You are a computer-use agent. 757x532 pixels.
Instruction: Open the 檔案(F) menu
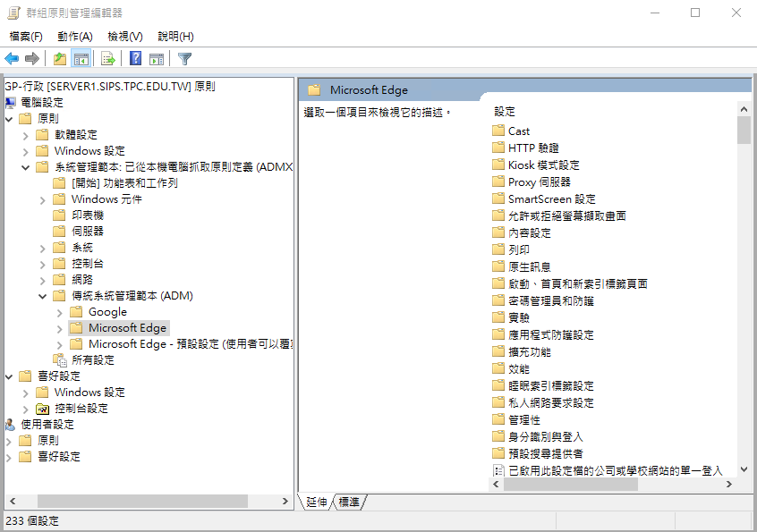point(26,36)
